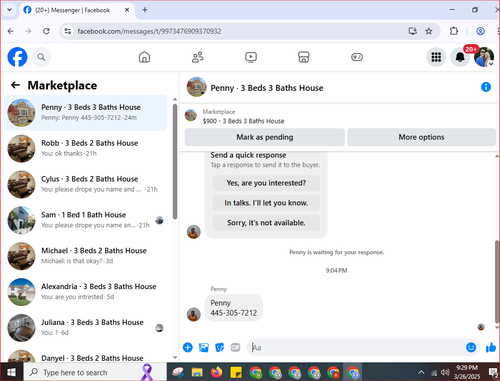Click the volume speaker tray icon
500x381 pixels.
coord(445,372)
